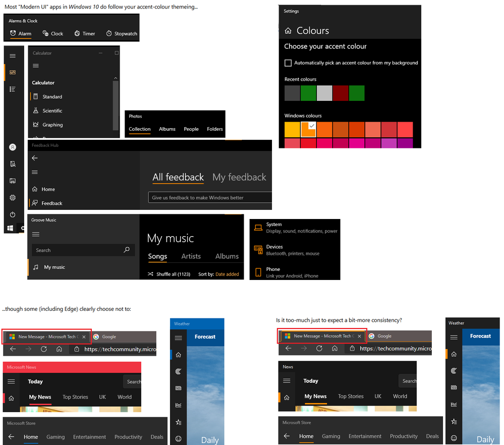Switch to My feedback tab
The height and width of the screenshot is (445, 504).
click(239, 177)
